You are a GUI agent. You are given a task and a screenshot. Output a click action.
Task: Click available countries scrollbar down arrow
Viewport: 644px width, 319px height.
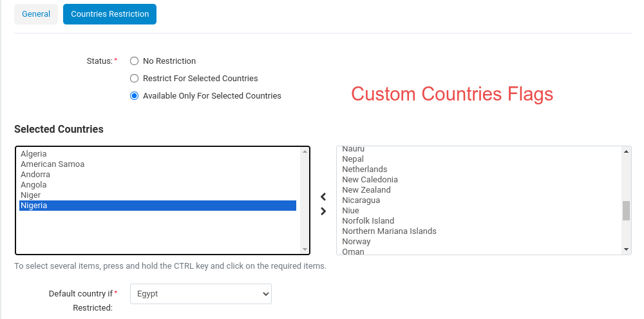(x=626, y=249)
